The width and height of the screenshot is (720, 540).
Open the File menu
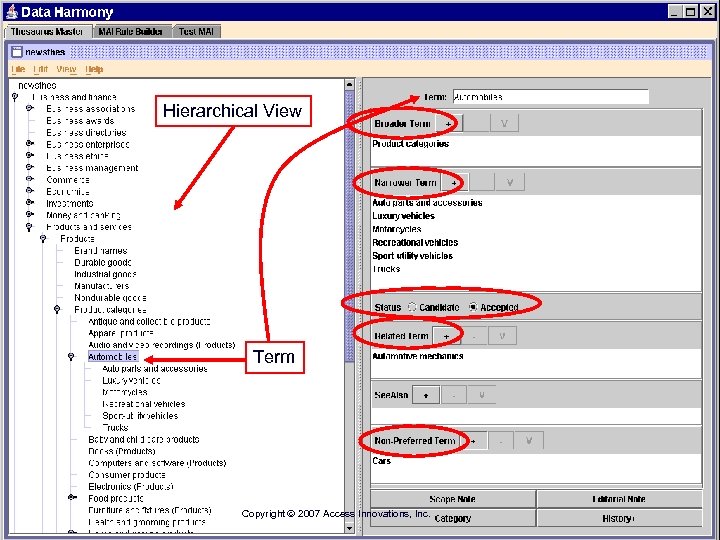tap(18, 69)
